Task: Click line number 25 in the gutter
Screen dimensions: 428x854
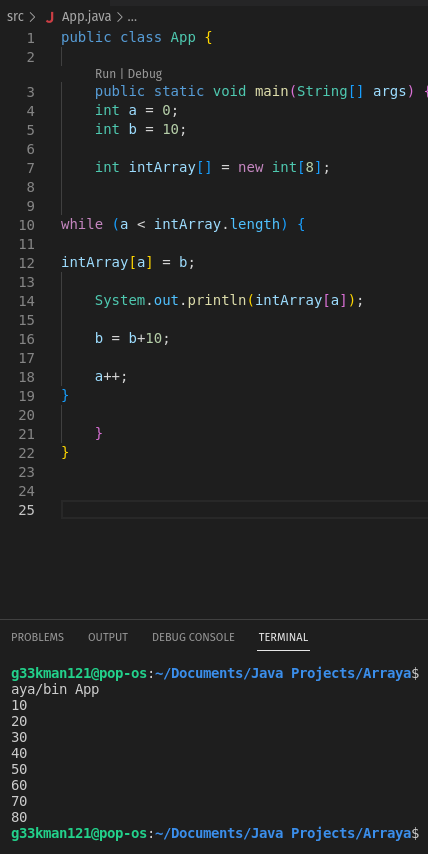Action: (x=26, y=510)
